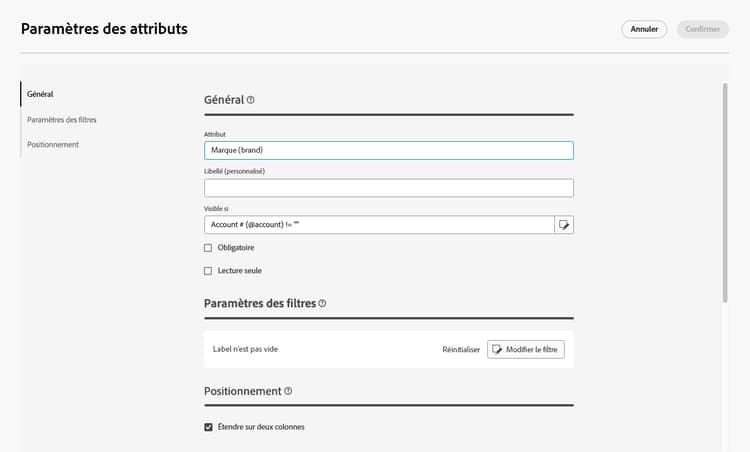Focus the Attribut field containing Marque (brand)
750x452 pixels.
click(x=388, y=150)
